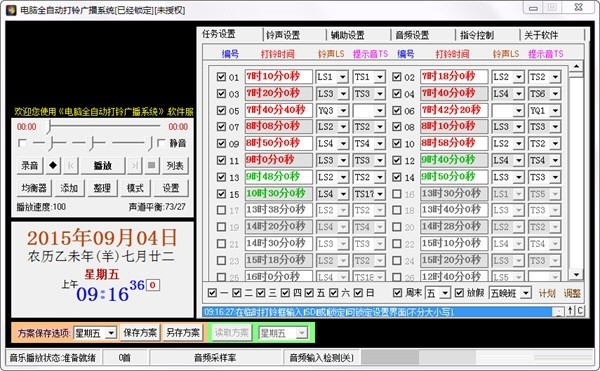The height and width of the screenshot is (371, 600).
Task: Open task 12 TS4 dropdown
Action: (x=555, y=160)
